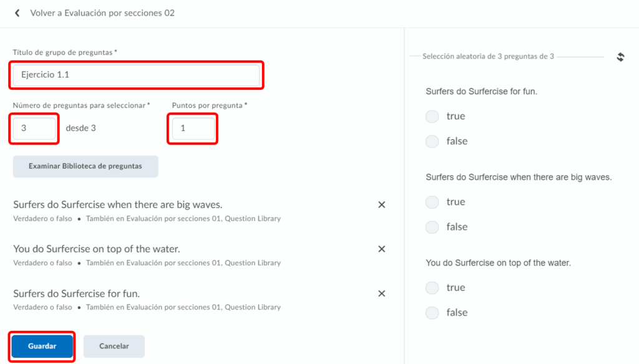Delete the 'Surfercise for fun' question
Viewport: 639px width, 364px height.
[x=382, y=294]
